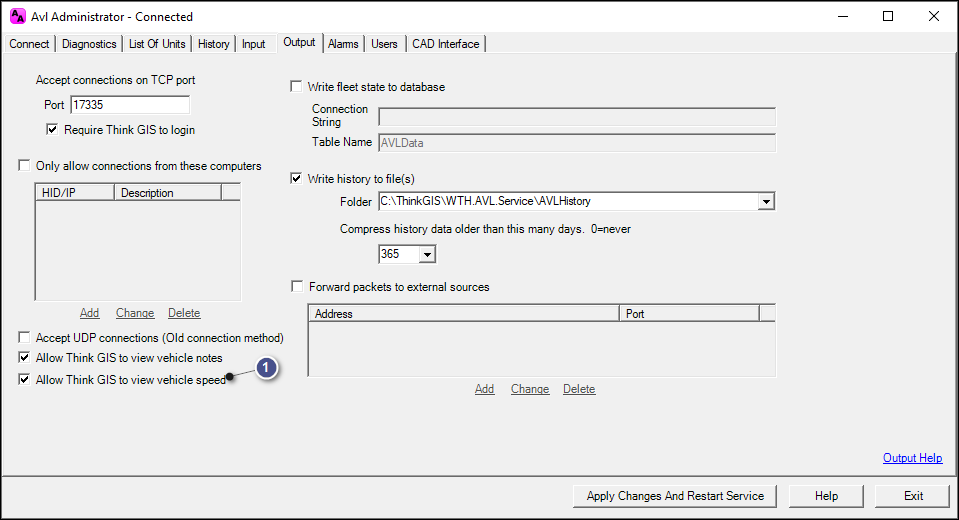Click the Connection String field
Image resolution: width=959 pixels, height=520 pixels.
577,117
